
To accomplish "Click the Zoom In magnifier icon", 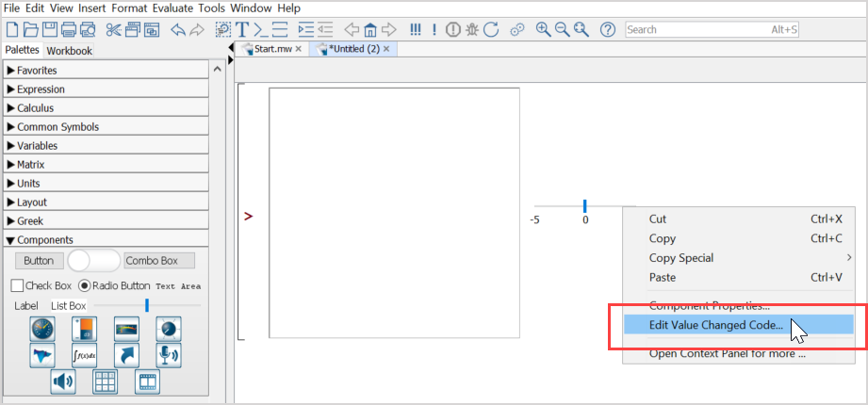I will pos(543,29).
